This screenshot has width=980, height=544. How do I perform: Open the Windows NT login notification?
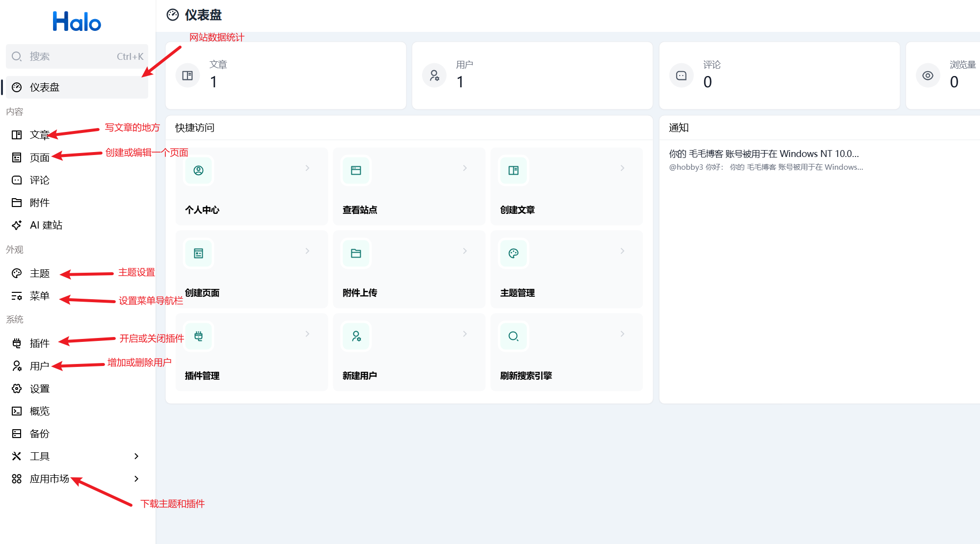[764, 154]
